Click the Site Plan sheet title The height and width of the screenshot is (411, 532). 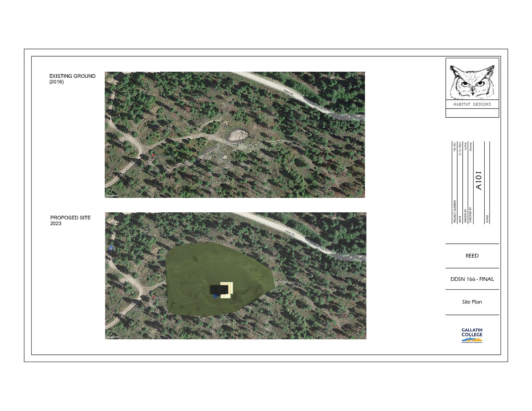(472, 302)
